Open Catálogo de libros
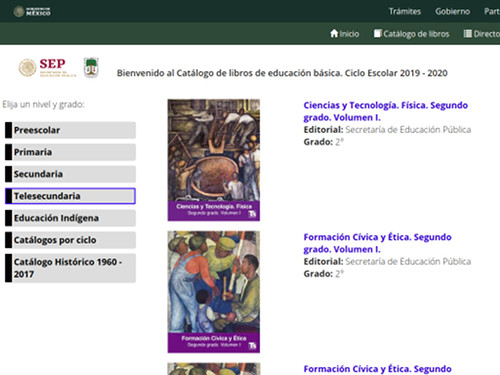The width and height of the screenshot is (500, 375). pos(412,34)
